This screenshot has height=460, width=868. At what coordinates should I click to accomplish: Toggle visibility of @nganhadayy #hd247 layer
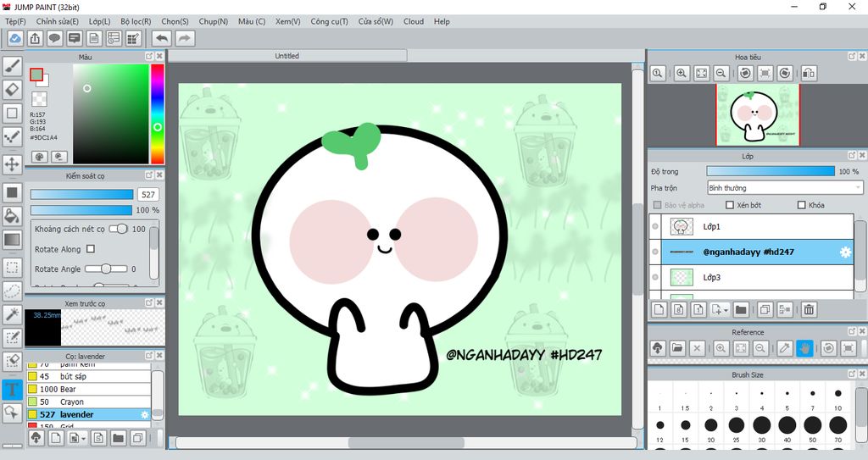655,252
